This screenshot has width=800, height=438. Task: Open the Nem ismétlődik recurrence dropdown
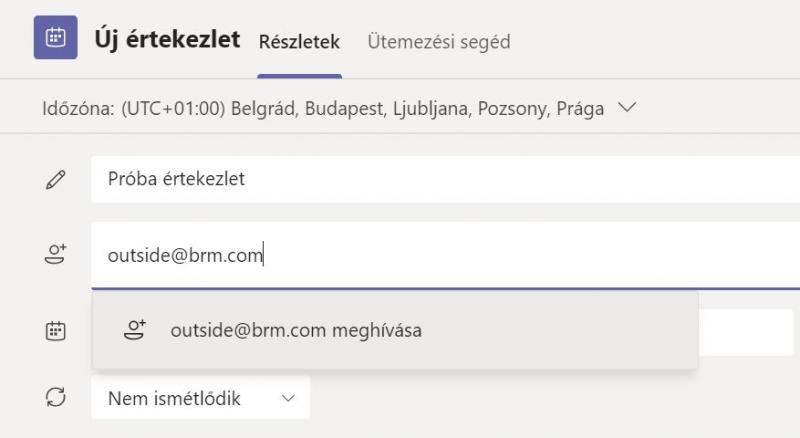(201, 398)
